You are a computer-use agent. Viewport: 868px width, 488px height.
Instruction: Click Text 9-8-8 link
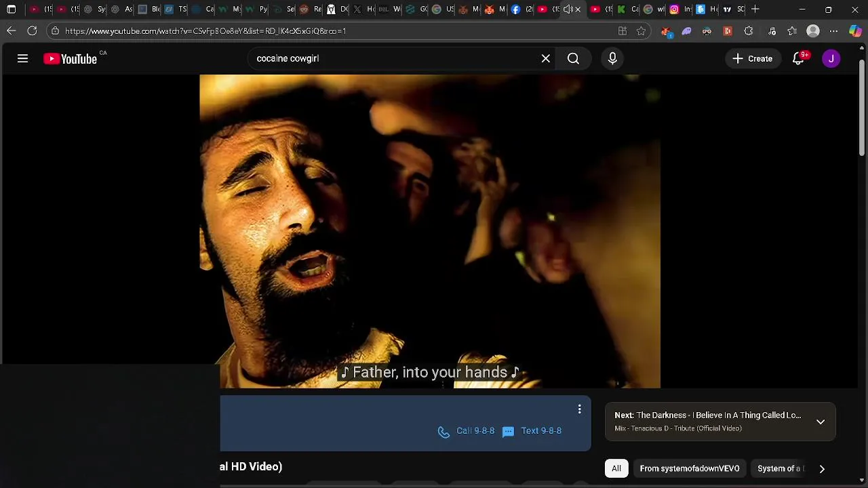pos(532,431)
